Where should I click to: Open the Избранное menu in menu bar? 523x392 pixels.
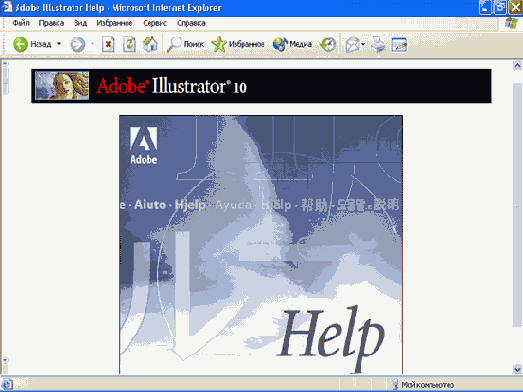[114, 23]
